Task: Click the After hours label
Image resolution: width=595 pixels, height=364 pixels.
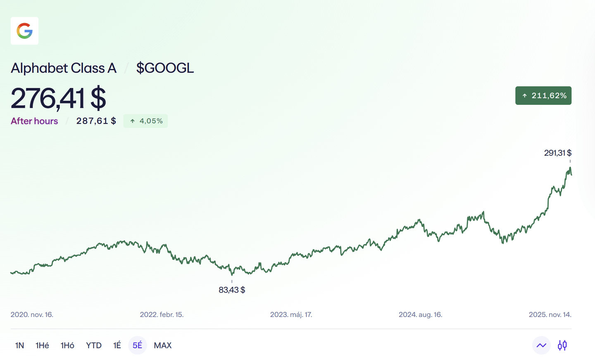Action: [34, 121]
